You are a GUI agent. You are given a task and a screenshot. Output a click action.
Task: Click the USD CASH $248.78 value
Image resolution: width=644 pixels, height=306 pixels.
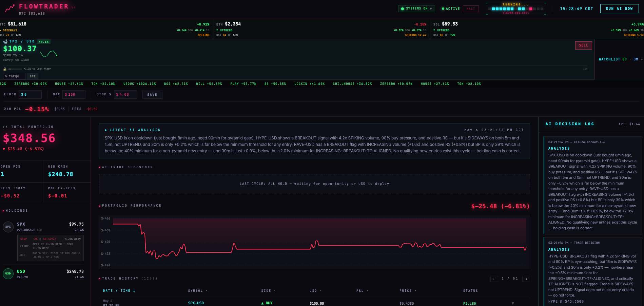[x=61, y=174]
